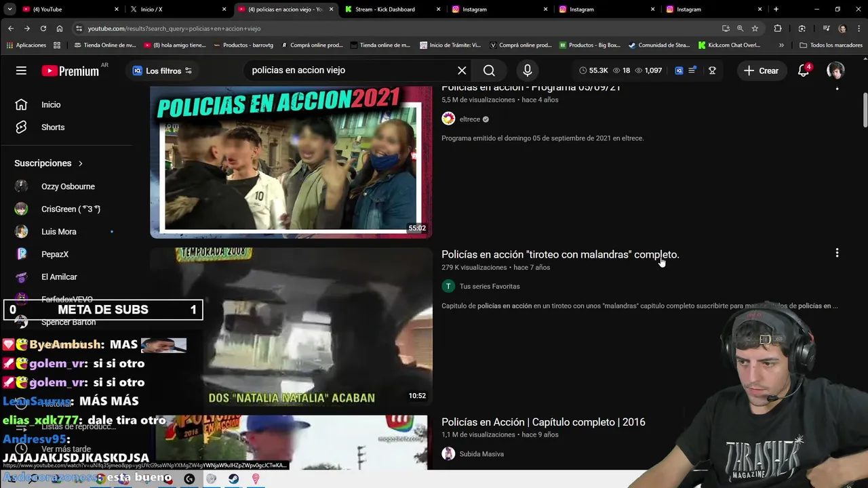Viewport: 868px width, 488px height.
Task: Play the tiroteo con malandras video thumbnail
Action: [x=291, y=327]
